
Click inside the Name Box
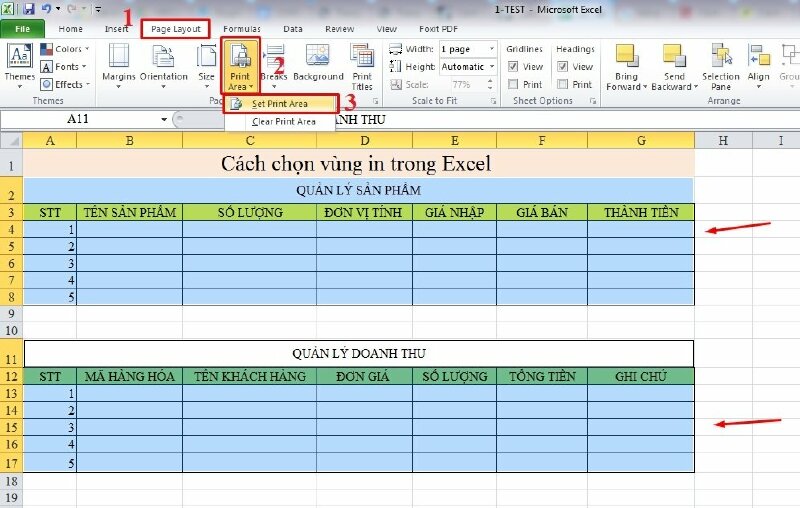78,119
